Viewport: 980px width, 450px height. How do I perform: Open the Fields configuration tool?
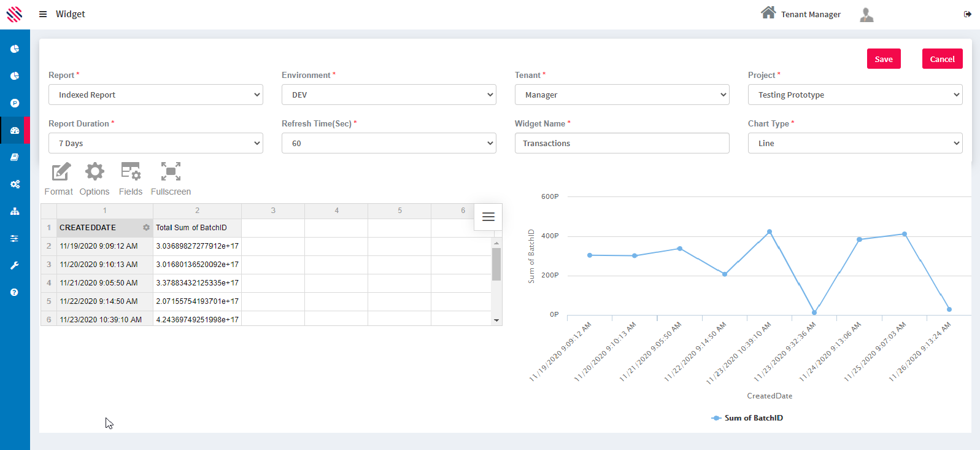pyautogui.click(x=131, y=179)
